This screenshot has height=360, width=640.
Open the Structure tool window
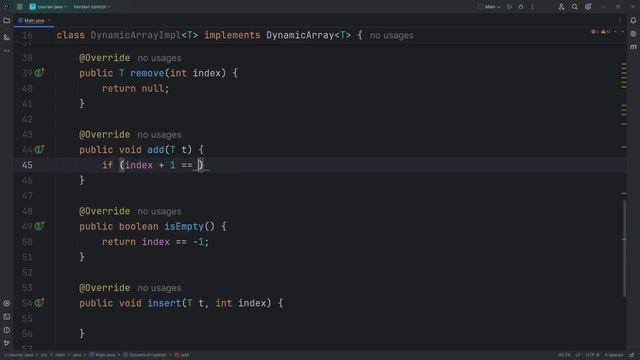coord(7,37)
